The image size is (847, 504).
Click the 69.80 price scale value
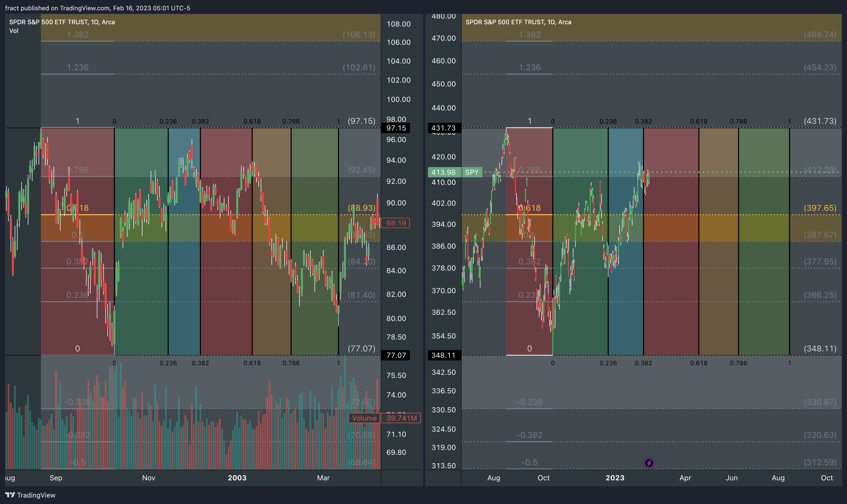[396, 452]
